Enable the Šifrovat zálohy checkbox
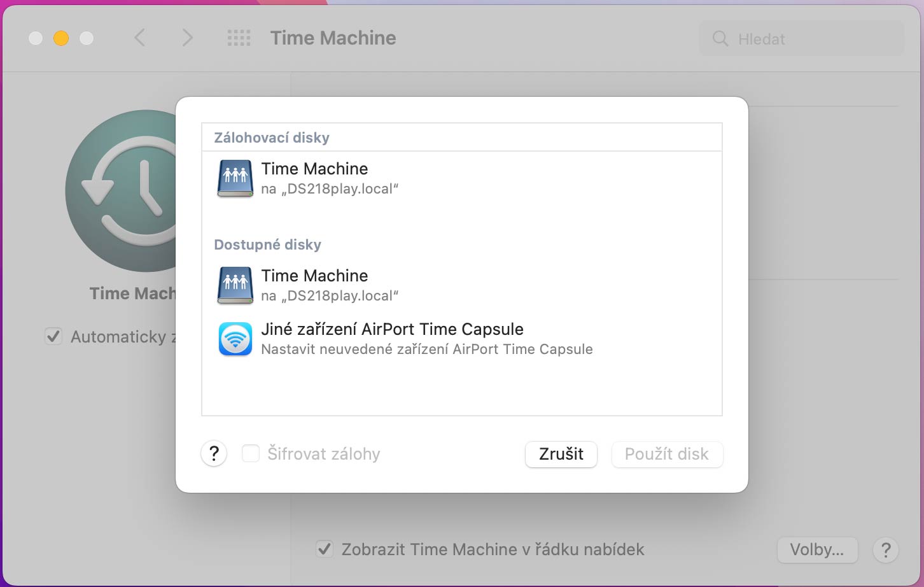This screenshot has width=924, height=587. click(251, 454)
